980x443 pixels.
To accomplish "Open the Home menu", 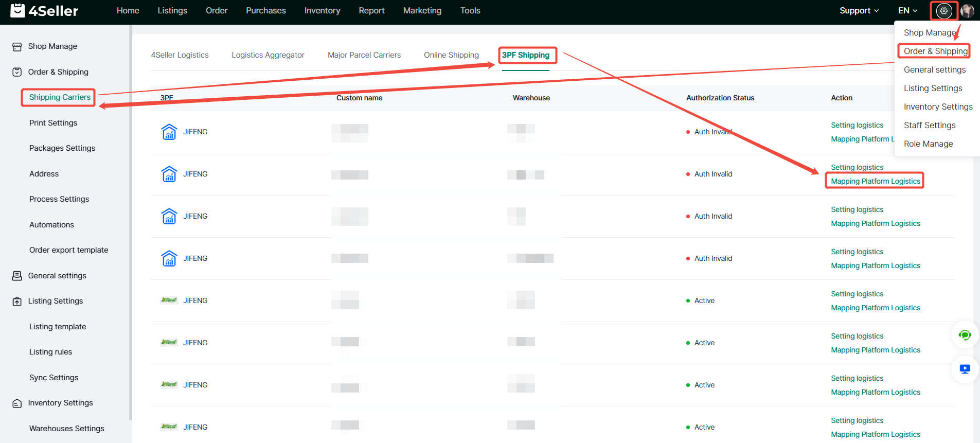I will 128,11.
